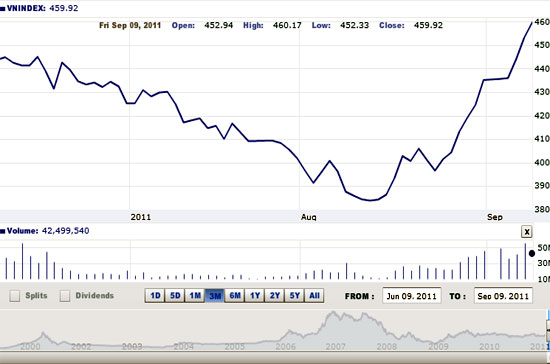
Task: Enable the Splits checkbox
Action: tap(15, 296)
